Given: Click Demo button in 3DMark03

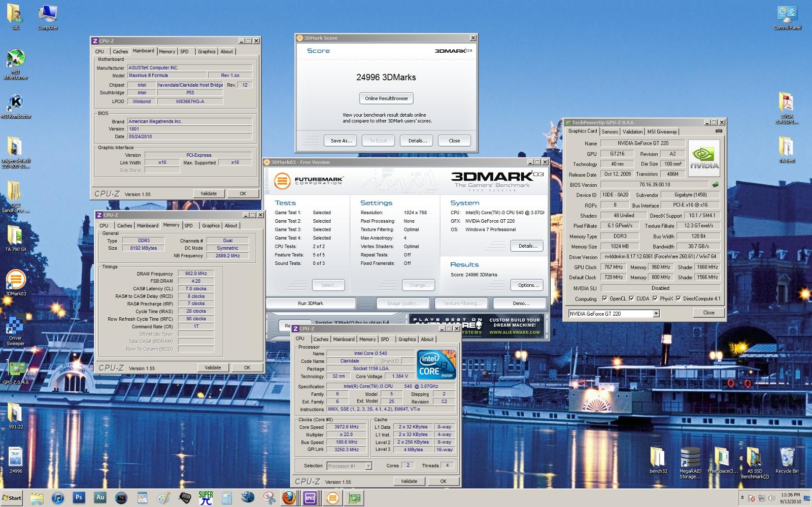Looking at the screenshot, I should click(521, 303).
